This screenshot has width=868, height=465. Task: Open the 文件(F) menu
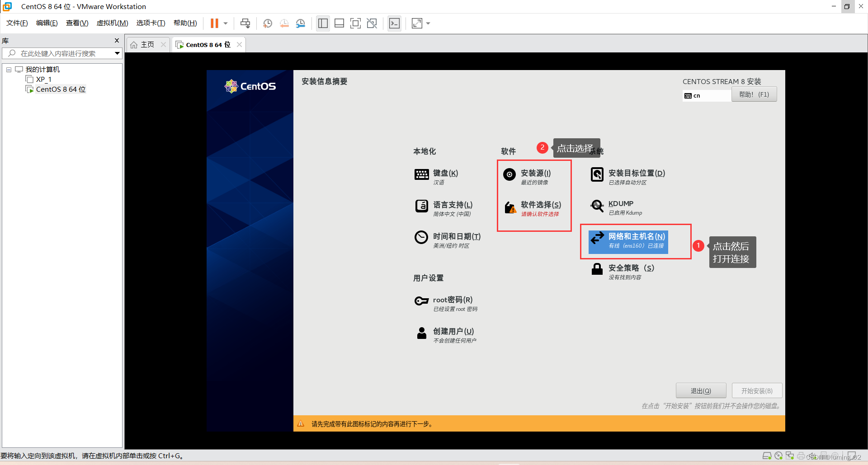(x=17, y=23)
